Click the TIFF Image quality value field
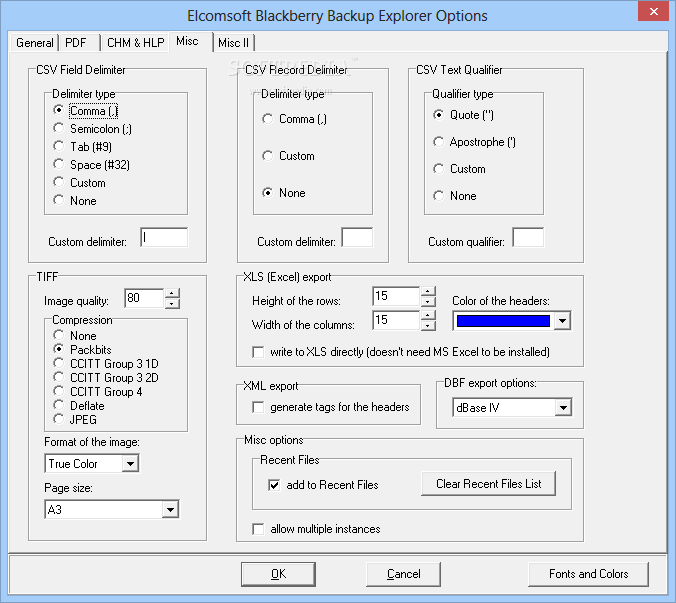The height and width of the screenshot is (603, 676). pyautogui.click(x=144, y=298)
